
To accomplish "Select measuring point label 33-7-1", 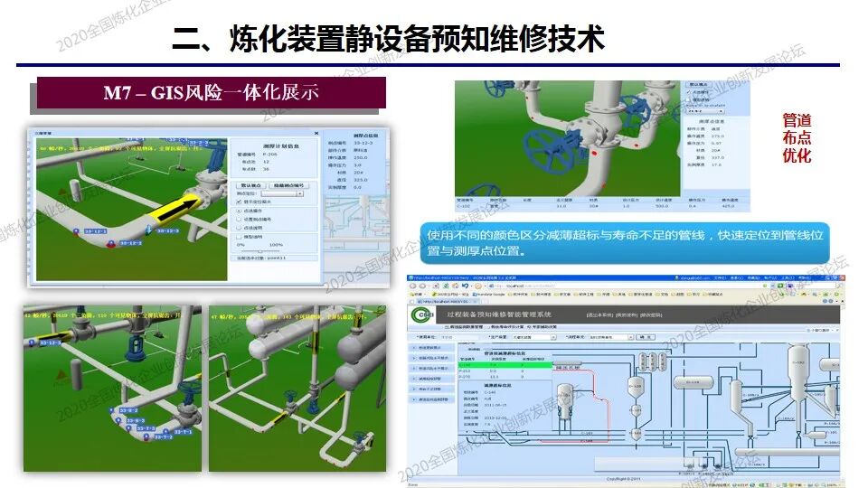I will (183, 432).
